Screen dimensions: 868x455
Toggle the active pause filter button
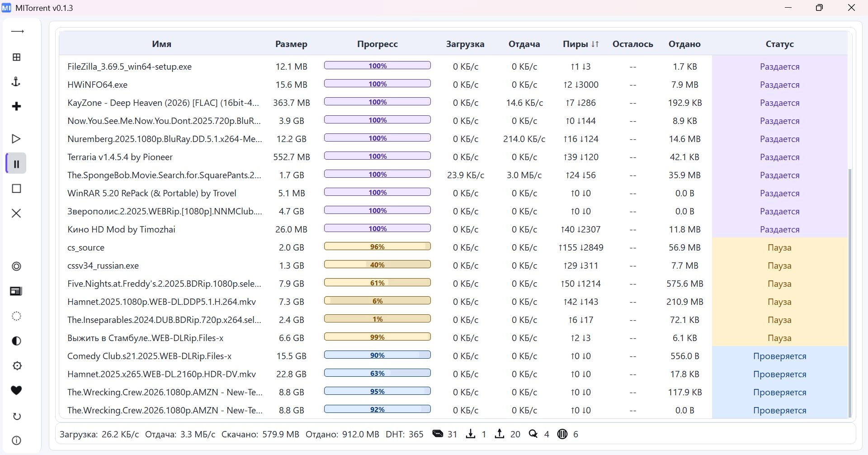click(x=16, y=164)
